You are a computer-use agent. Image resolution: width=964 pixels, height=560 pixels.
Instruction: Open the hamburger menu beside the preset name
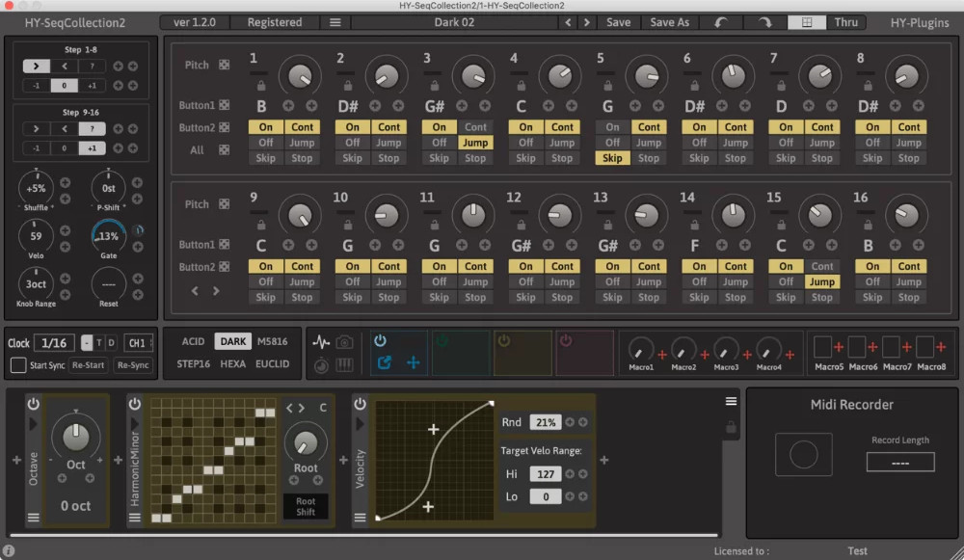[x=335, y=22]
